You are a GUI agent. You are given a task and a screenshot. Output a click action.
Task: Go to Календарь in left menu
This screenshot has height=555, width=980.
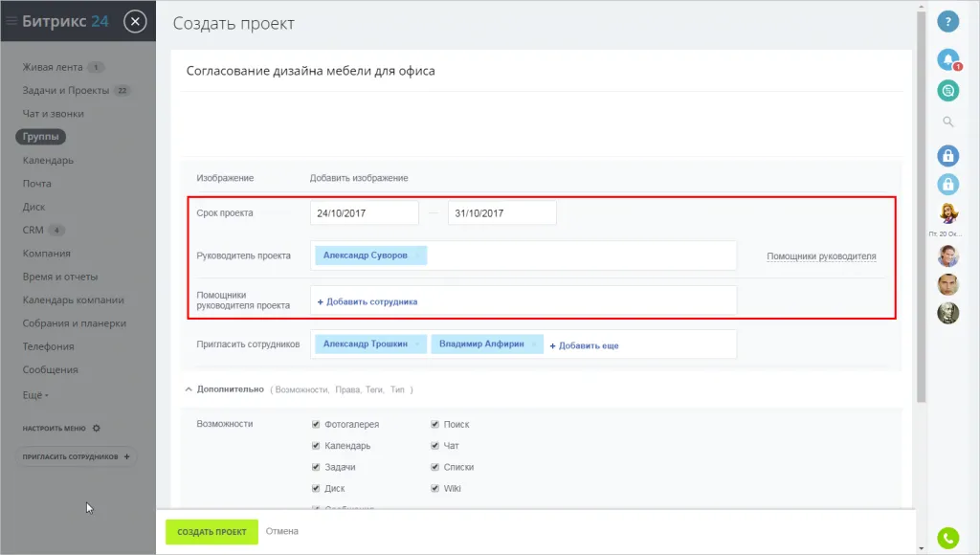coord(48,160)
